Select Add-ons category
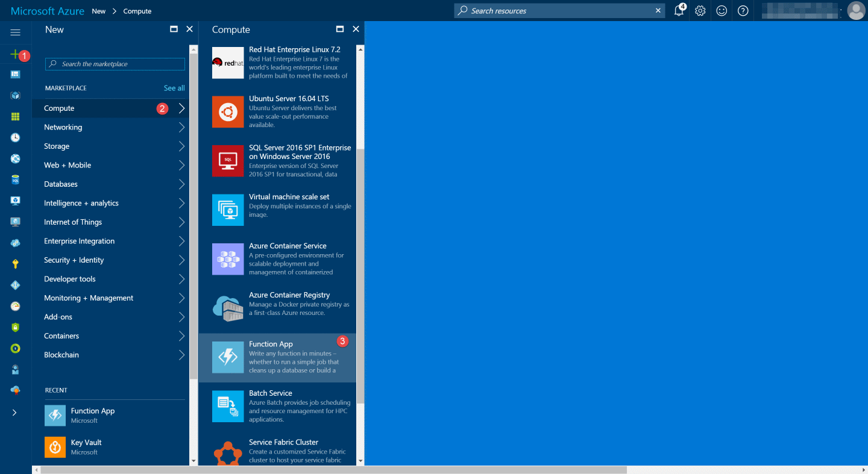 click(x=110, y=317)
